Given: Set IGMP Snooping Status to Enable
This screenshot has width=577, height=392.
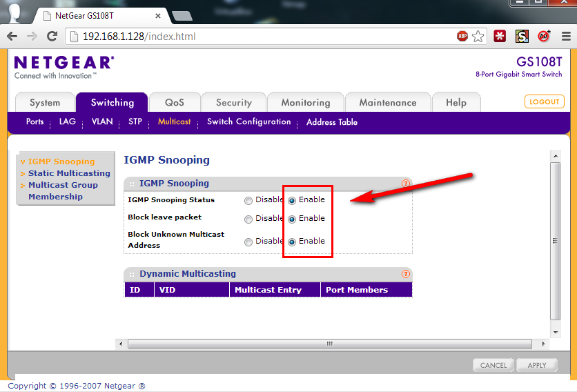Looking at the screenshot, I should pos(292,201).
